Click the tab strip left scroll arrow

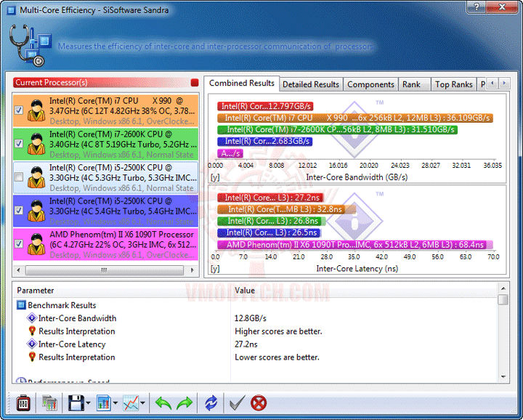point(492,83)
